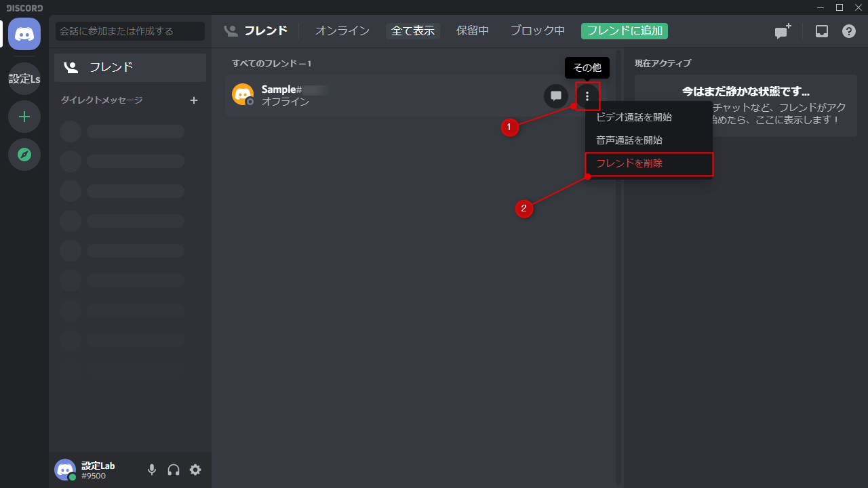This screenshot has width=868, height=488.
Task: Create new direct message plus icon
Action: tap(194, 100)
